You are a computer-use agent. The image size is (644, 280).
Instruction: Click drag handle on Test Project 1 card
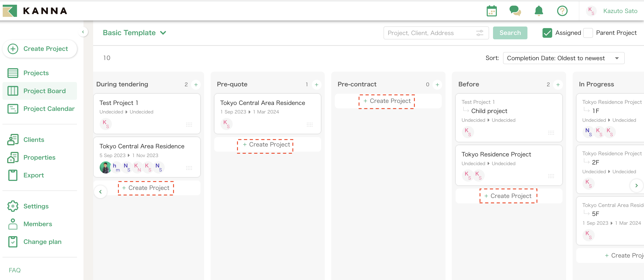coord(189,124)
